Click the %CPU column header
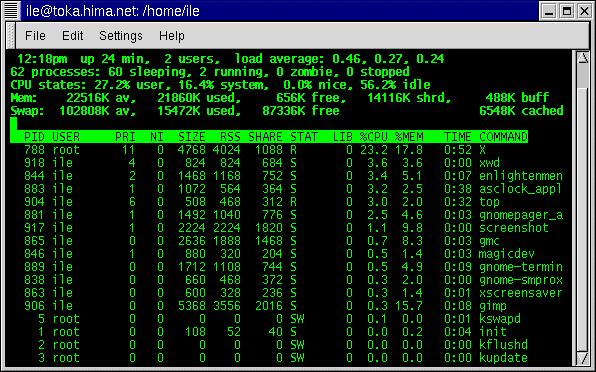 pos(374,137)
